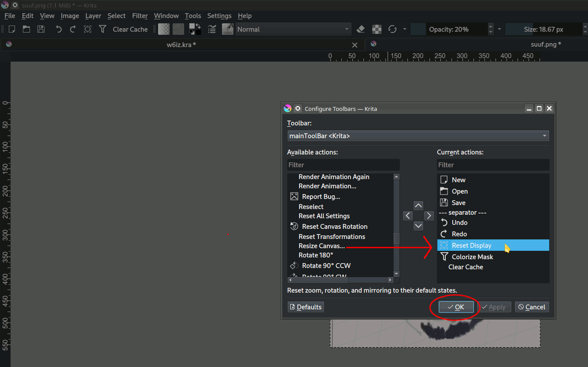Click the foreground/background color selector
The image size is (588, 367).
[195, 29]
